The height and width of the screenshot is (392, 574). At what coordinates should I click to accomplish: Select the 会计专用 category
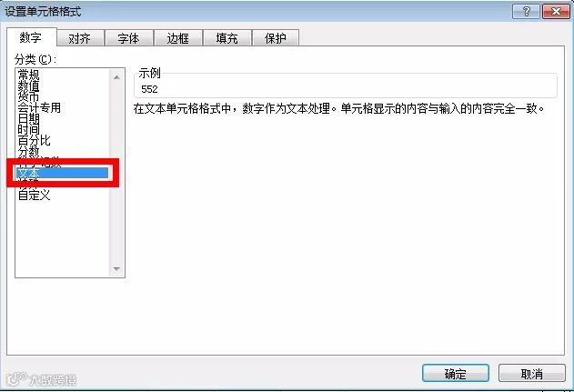[39, 107]
